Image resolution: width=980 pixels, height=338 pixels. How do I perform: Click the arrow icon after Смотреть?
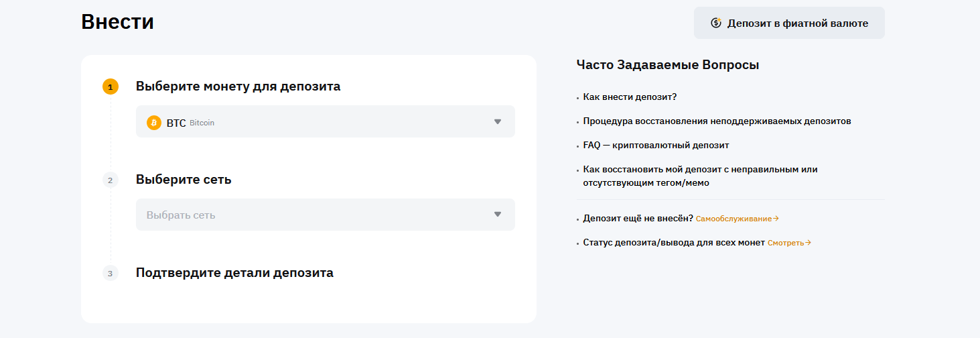tap(809, 243)
